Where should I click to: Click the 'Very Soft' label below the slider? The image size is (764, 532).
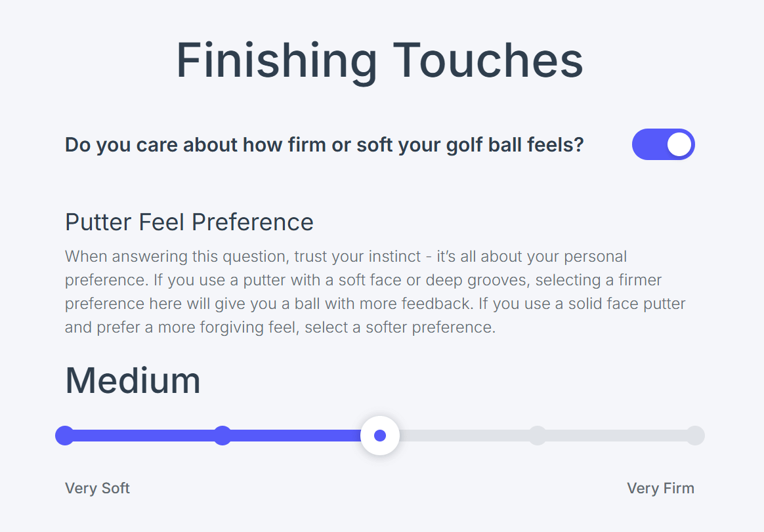click(97, 488)
